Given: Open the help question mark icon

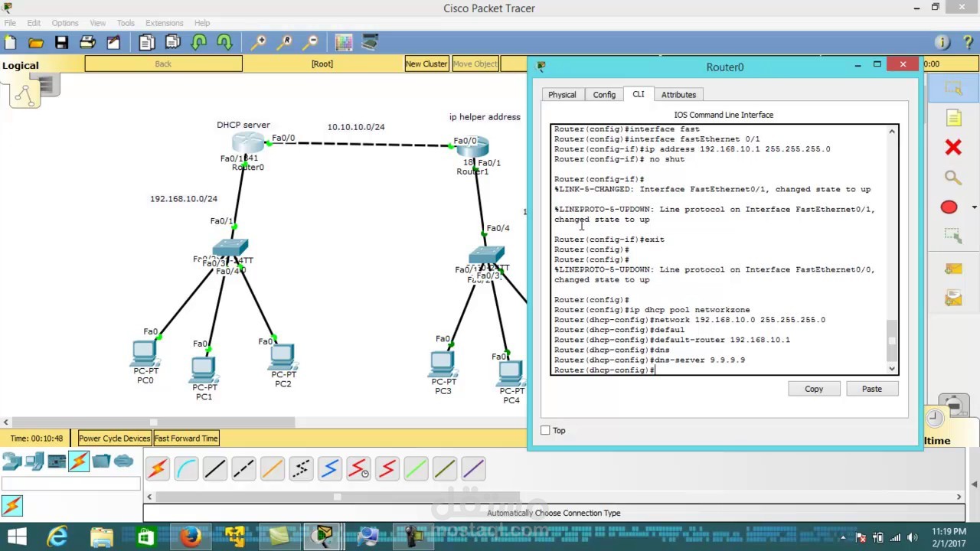Looking at the screenshot, I should tap(968, 42).
